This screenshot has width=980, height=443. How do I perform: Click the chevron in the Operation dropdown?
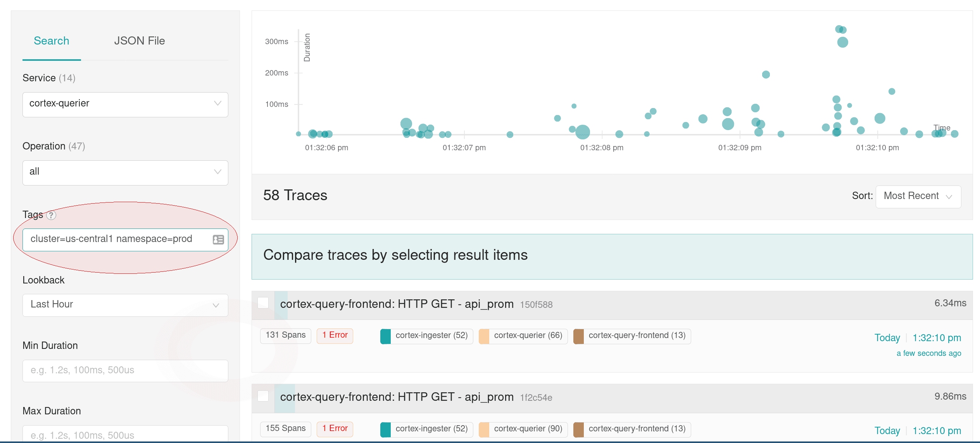point(217,172)
